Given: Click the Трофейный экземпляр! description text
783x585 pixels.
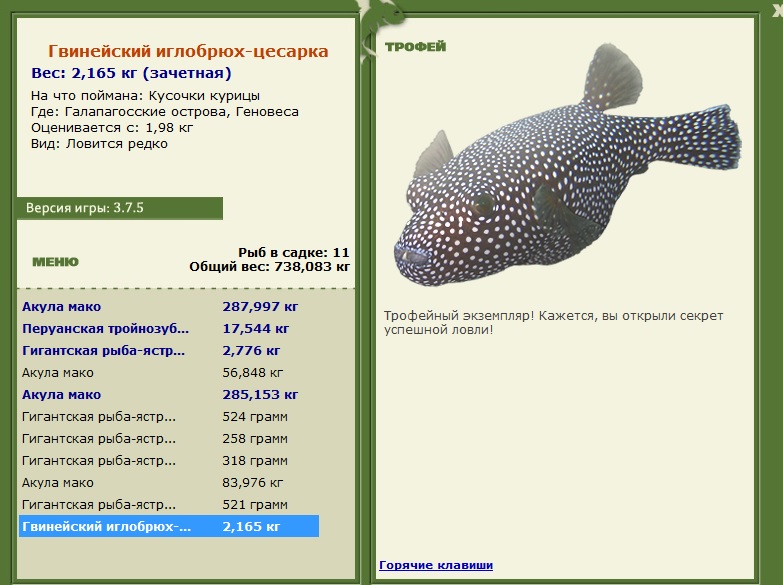Looking at the screenshot, I should tap(553, 323).
